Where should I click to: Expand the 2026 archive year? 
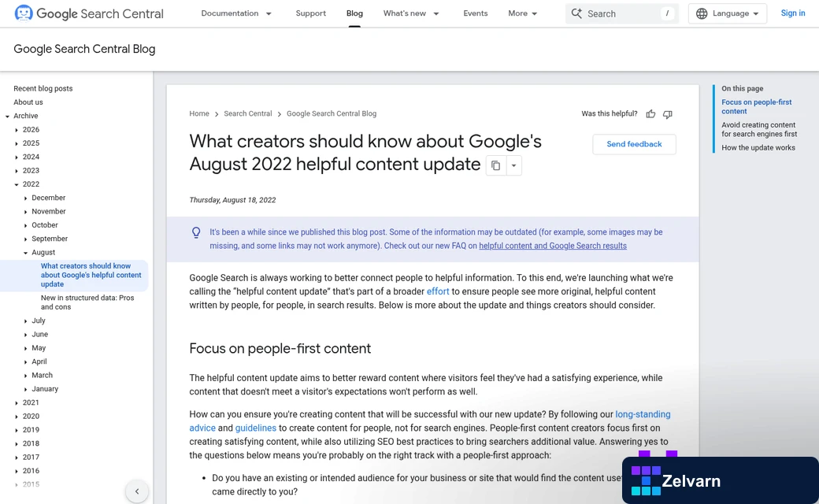[17, 129]
